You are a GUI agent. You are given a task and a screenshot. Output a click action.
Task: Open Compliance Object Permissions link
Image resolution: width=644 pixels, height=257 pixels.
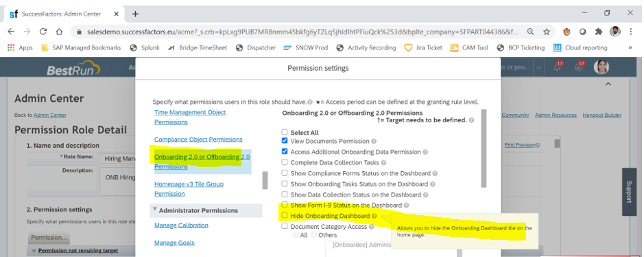(198, 139)
